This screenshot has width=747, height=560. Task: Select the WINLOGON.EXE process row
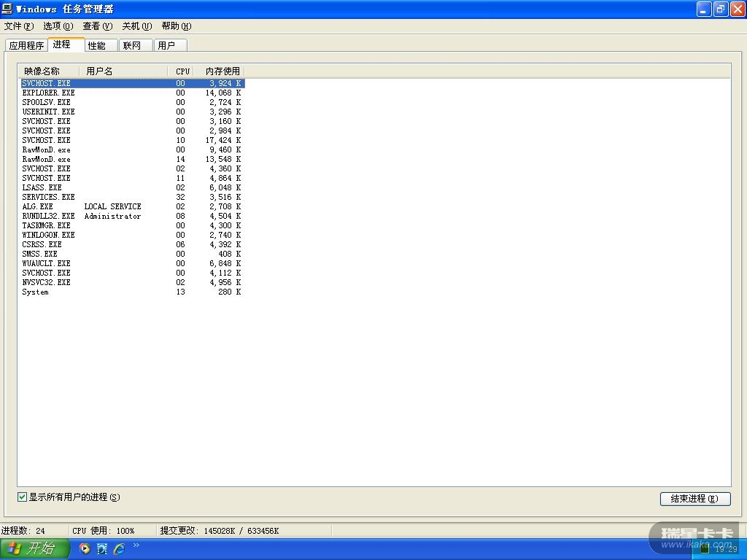pos(132,235)
